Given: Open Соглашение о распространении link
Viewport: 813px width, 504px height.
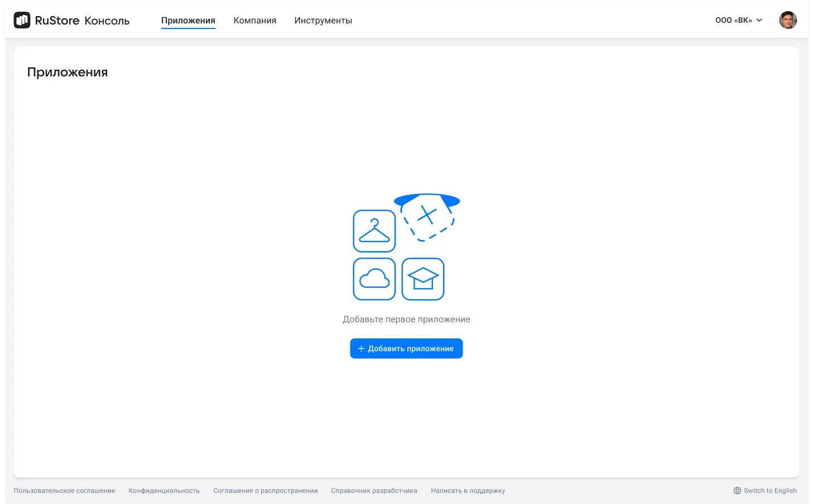Looking at the screenshot, I should (x=265, y=491).
